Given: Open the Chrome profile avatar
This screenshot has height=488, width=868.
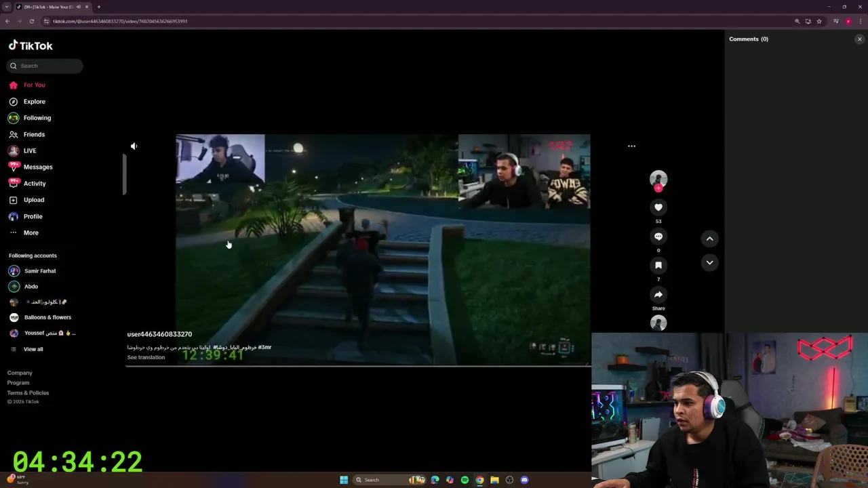Looking at the screenshot, I should 848,21.
